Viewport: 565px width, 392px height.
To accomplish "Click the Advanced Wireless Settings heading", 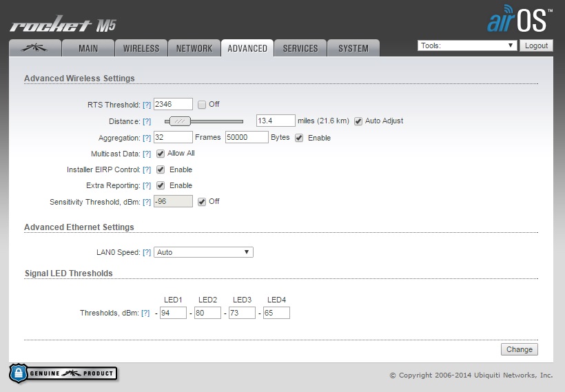I will click(79, 78).
